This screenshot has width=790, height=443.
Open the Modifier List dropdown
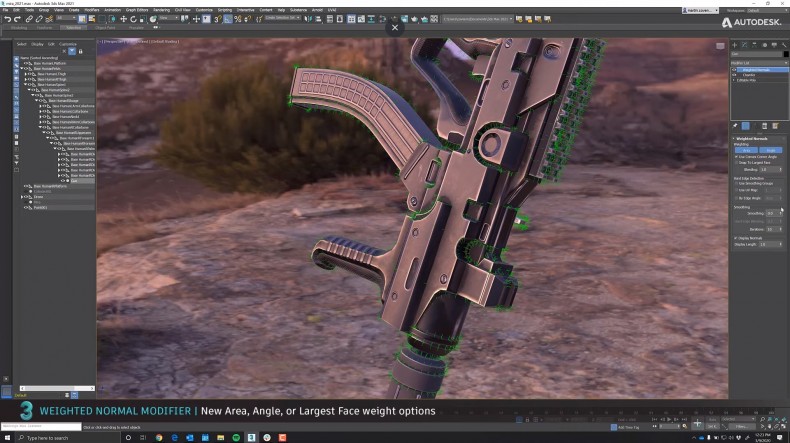[x=755, y=62]
